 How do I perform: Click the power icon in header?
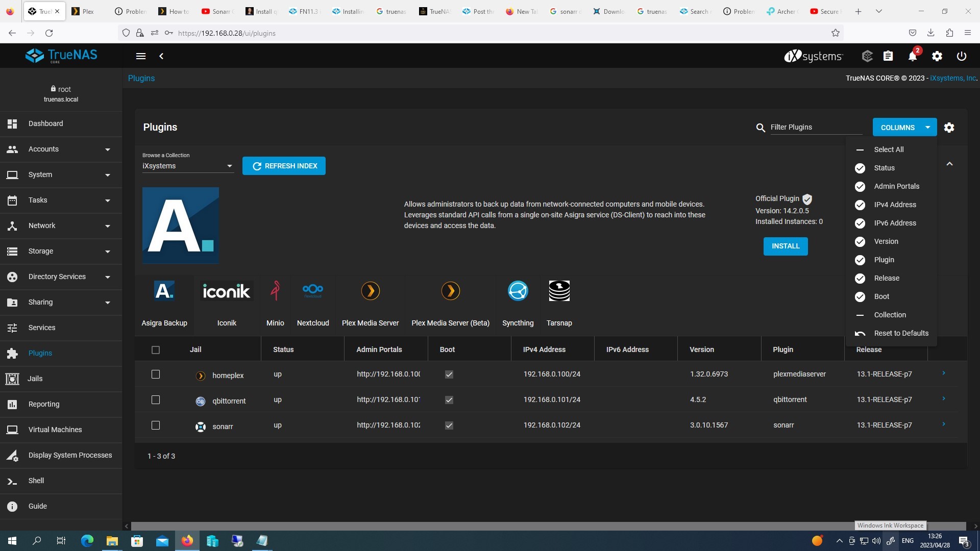(961, 56)
